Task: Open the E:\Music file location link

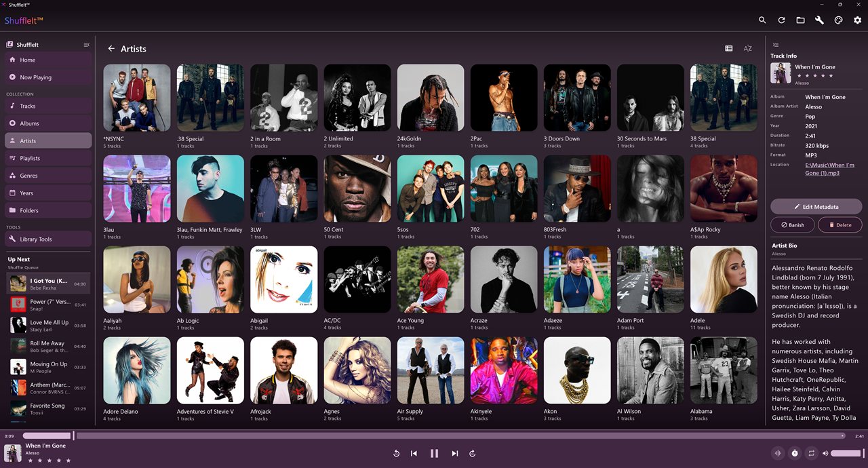Action: point(829,169)
